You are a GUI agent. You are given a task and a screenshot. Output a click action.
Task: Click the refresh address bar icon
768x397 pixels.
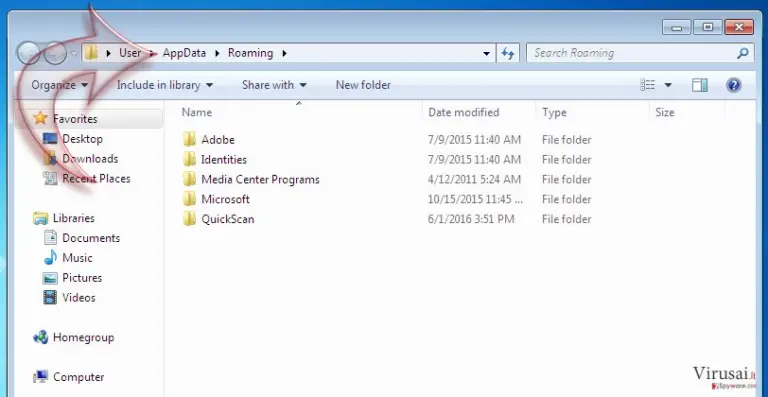coord(508,53)
